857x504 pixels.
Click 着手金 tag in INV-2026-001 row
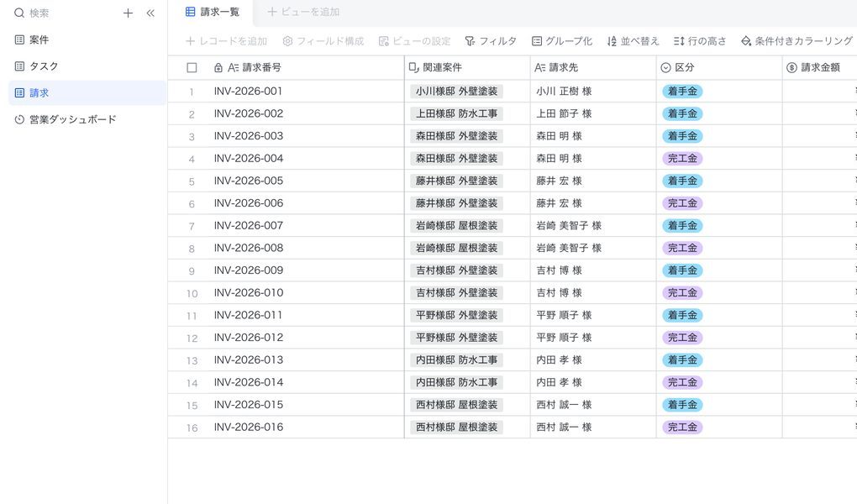(682, 92)
